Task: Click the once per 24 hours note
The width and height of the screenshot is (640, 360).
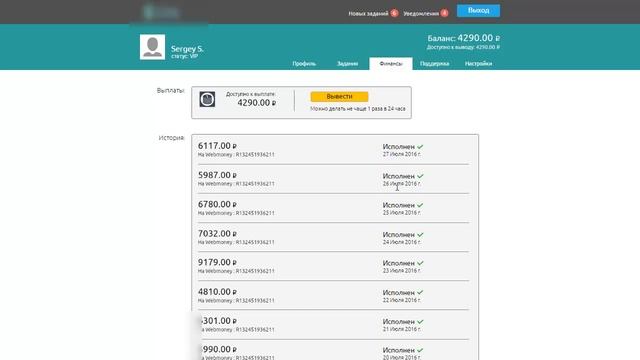Action: click(358, 109)
